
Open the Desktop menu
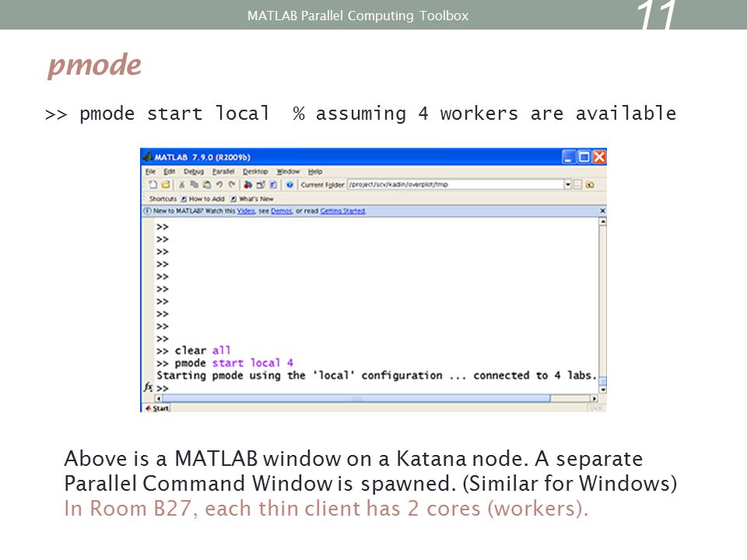pyautogui.click(x=255, y=171)
